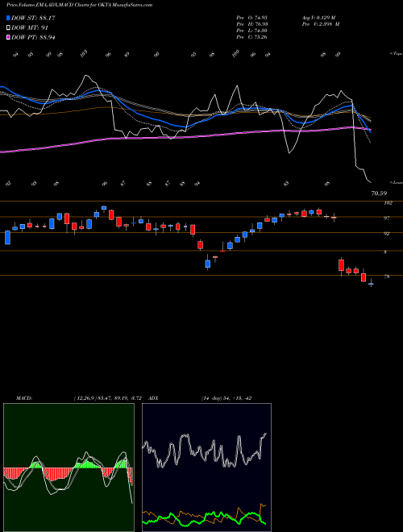Select the 'DOW PT: 88.94' legend label

(x=33, y=37)
